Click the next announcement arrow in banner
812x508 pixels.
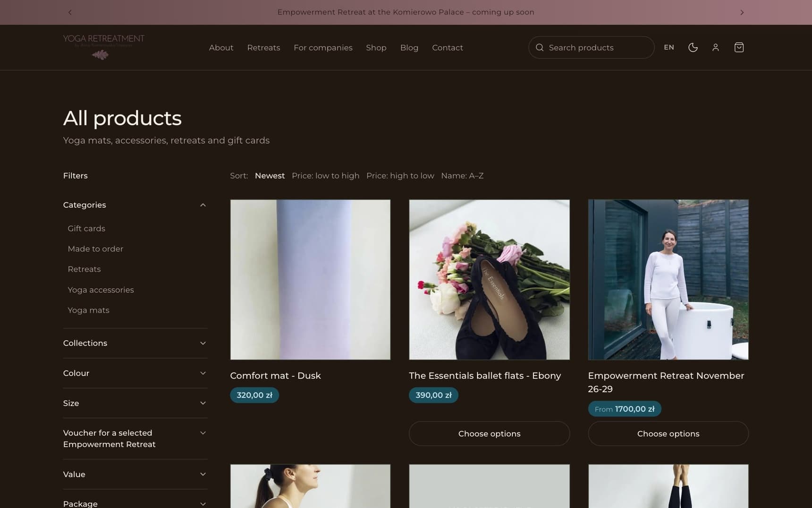point(742,12)
